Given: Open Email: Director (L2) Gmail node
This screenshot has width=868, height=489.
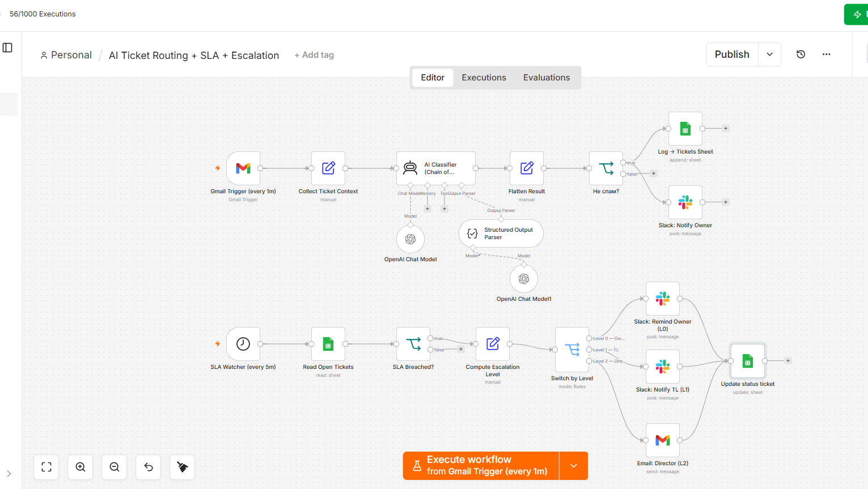Looking at the screenshot, I should coord(663,440).
